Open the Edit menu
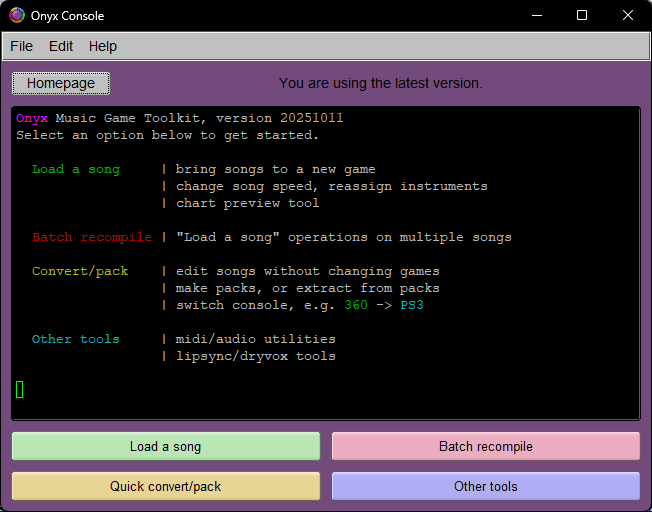Screen dimensions: 652x512 (61, 46)
